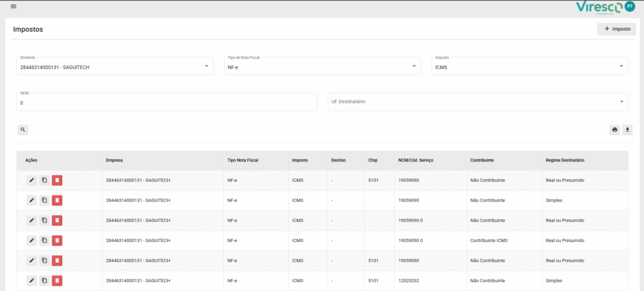Duplicate the first ICMS tax row
Screen dimensions: 644x291
pyautogui.click(x=44, y=180)
